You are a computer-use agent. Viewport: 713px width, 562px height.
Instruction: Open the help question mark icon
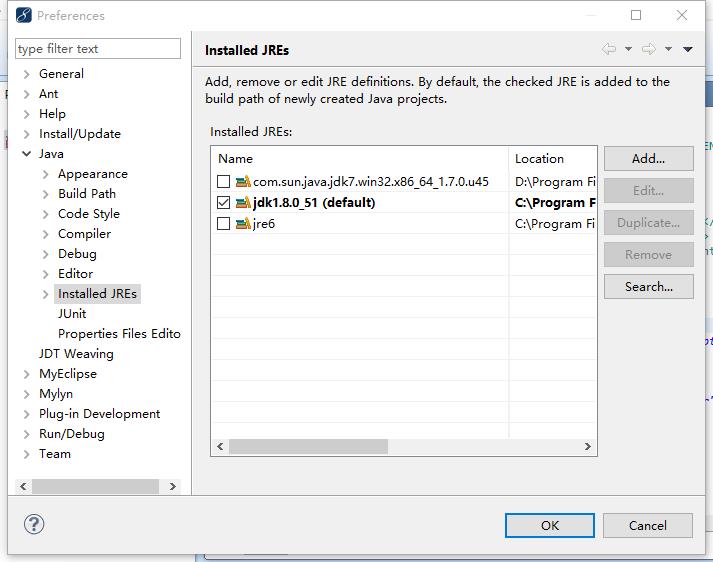34,524
